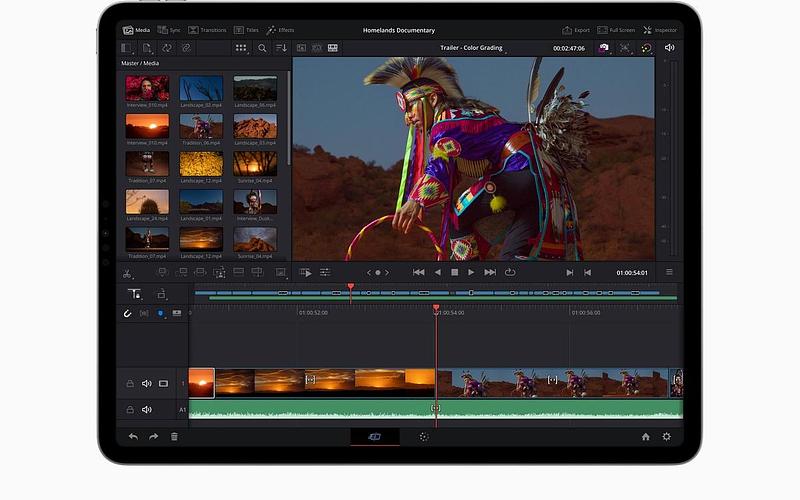Mute the viewer audio speaker icon

pyautogui.click(x=669, y=48)
